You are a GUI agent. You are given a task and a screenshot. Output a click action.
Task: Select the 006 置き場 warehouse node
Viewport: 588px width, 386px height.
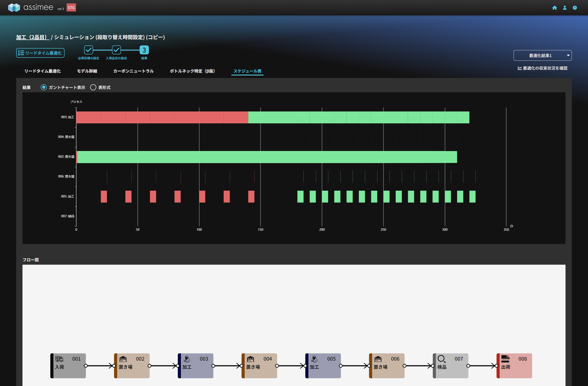387,366
